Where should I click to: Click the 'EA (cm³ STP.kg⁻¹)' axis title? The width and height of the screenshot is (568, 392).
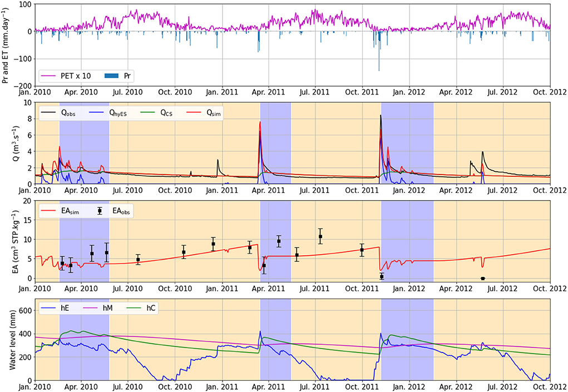pyautogui.click(x=16, y=241)
